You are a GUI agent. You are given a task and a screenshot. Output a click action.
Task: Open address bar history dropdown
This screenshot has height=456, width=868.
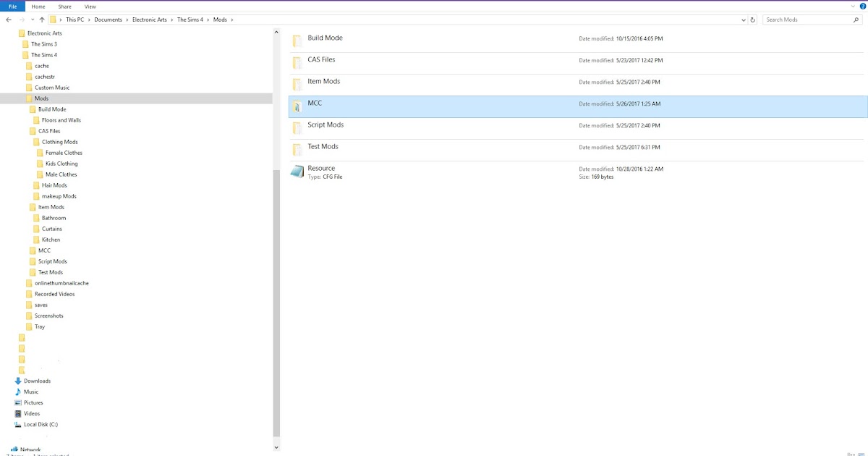click(743, 20)
